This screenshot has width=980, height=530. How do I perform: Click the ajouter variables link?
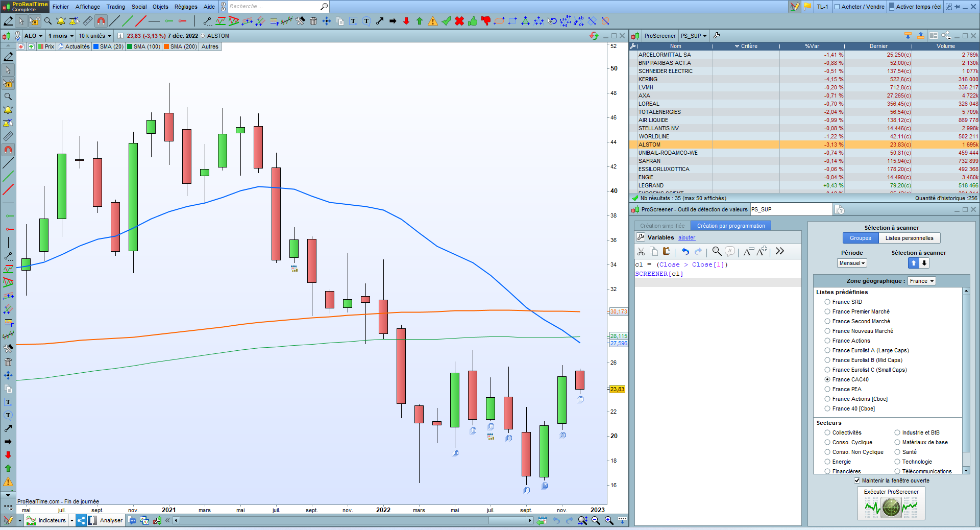(x=687, y=237)
